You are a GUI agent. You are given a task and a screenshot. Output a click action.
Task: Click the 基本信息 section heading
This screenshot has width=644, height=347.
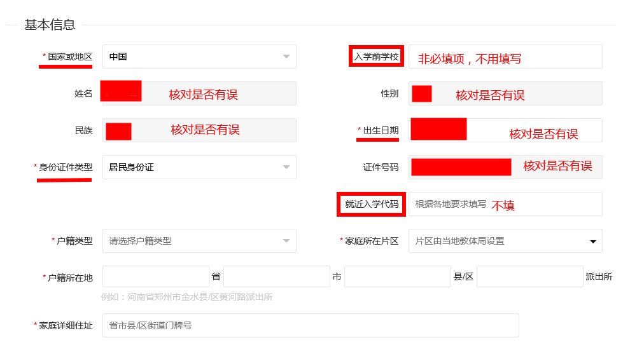tap(50, 25)
